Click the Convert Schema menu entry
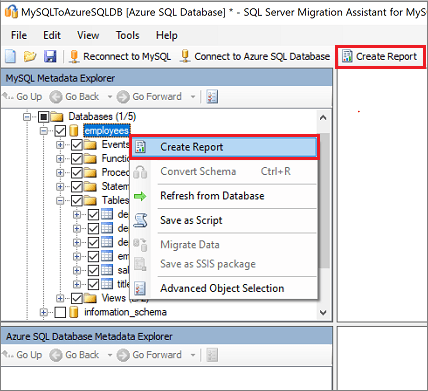The image size is (428, 391). [x=224, y=171]
